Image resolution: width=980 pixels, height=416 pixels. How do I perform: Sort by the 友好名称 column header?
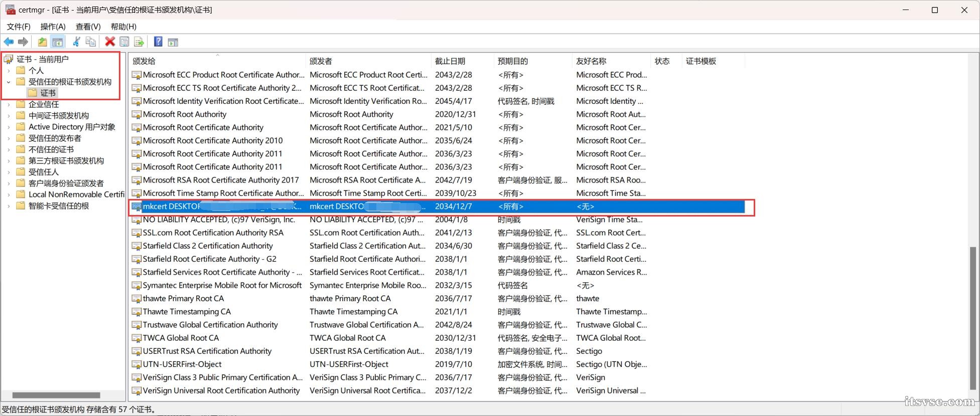611,61
